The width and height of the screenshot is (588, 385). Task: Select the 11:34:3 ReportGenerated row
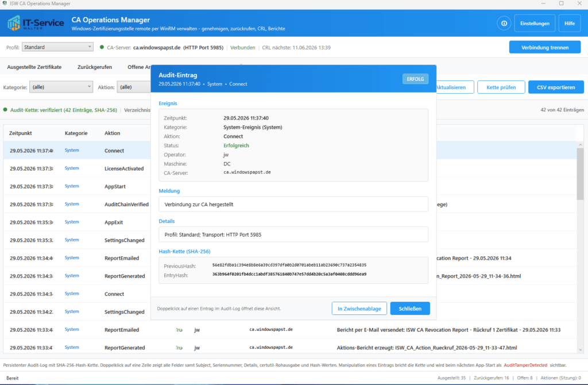(78, 276)
